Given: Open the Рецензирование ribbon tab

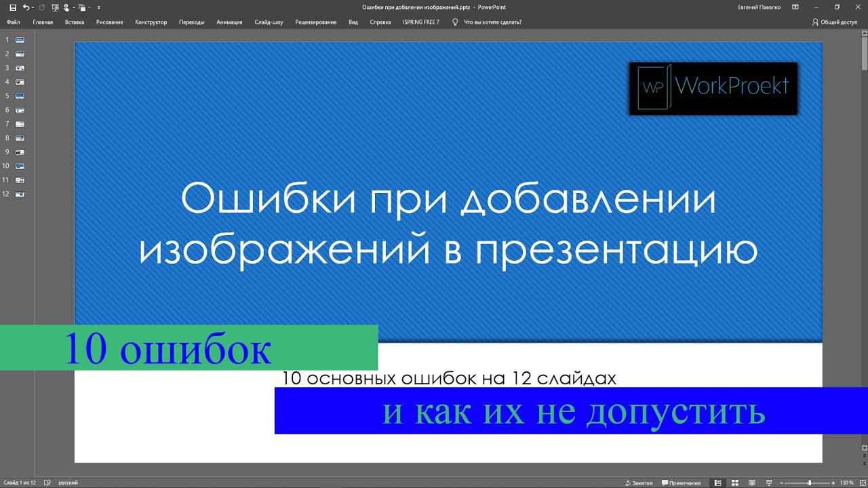Looking at the screenshot, I should tap(316, 22).
